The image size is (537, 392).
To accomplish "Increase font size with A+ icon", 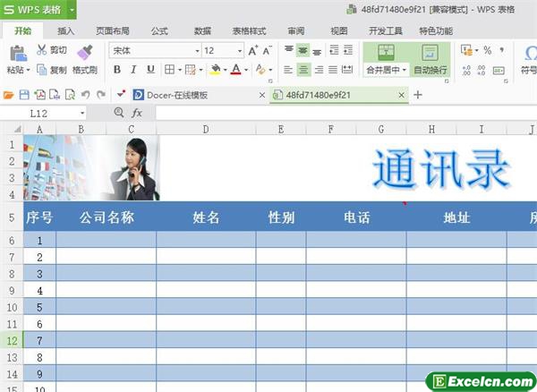I will coord(253,51).
